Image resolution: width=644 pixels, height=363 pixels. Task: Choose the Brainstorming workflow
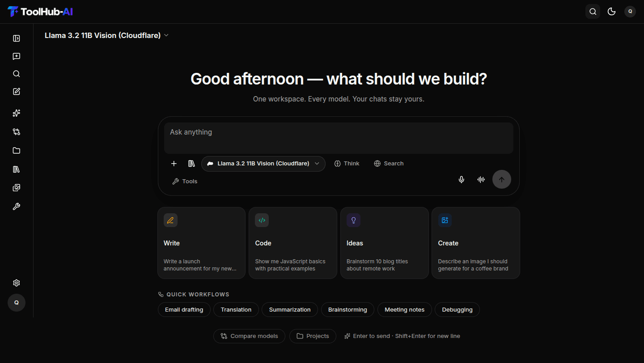coord(347,310)
